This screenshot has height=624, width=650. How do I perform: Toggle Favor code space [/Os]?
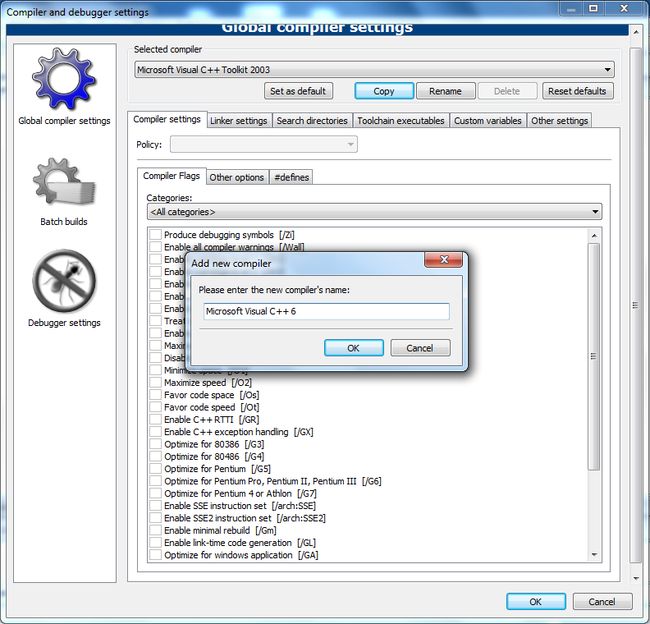coord(155,395)
